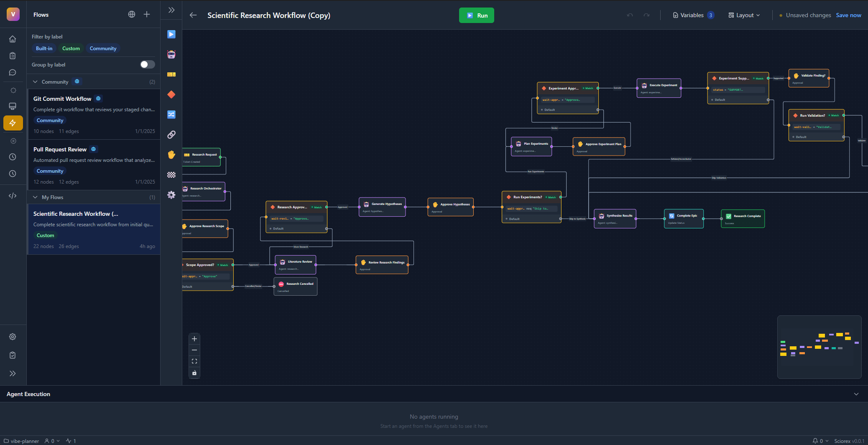Lock the canvas using the lock control
Screen dimensions: 868x445
194,372
